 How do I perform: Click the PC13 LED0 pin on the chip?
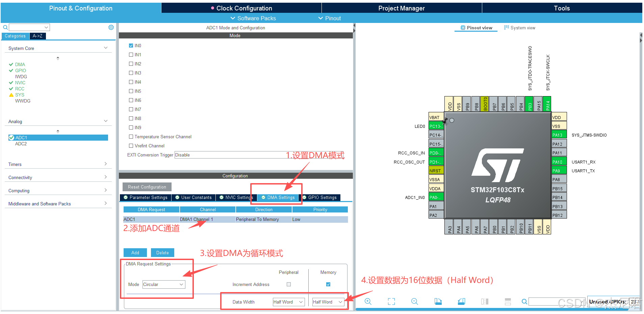tap(436, 126)
